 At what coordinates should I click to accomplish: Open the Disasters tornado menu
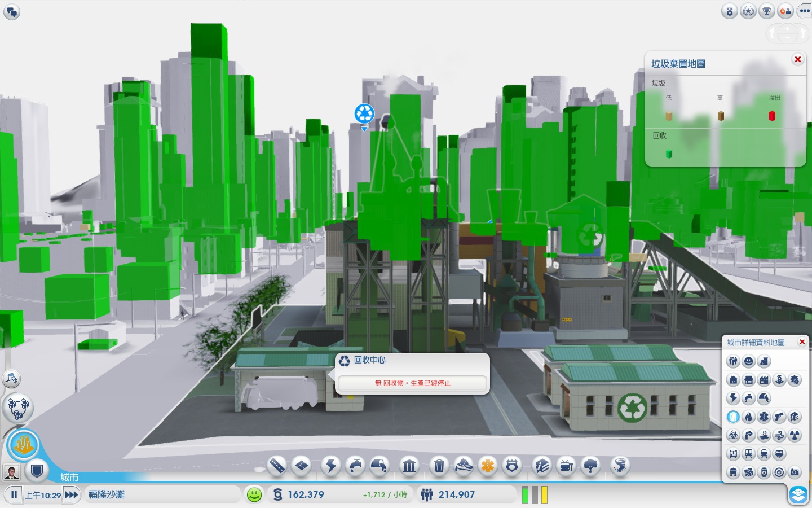click(620, 466)
